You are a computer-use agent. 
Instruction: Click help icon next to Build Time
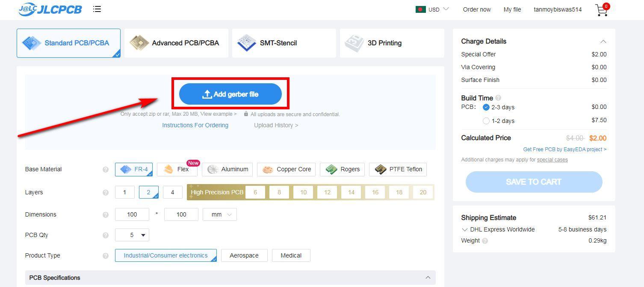coord(498,98)
